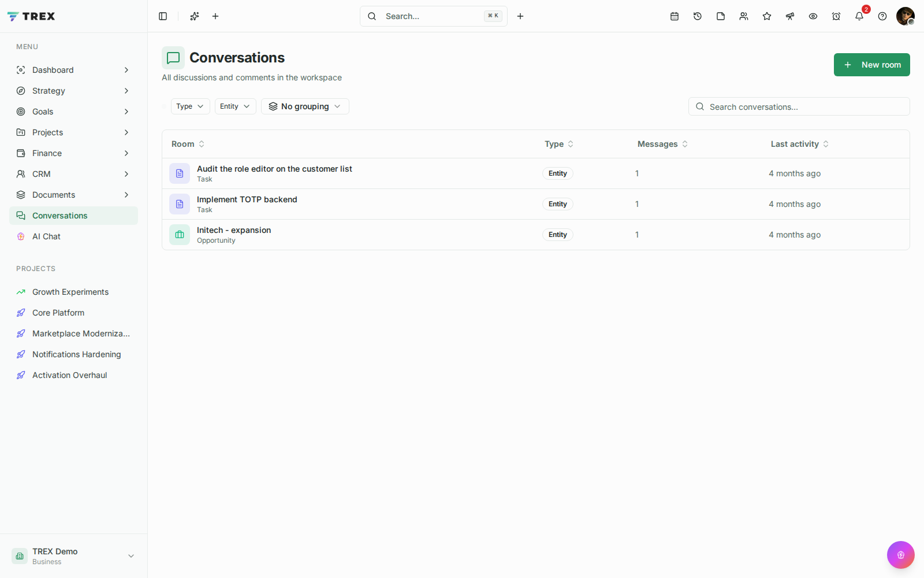Click '4 months ago' in Implement TOTP row

click(x=795, y=204)
